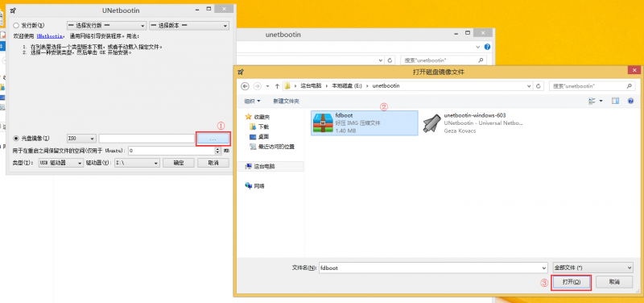The image size is (644, 303).
Task: Expand the address dropdown in the background unetbootin window
Action: (x=380, y=60)
